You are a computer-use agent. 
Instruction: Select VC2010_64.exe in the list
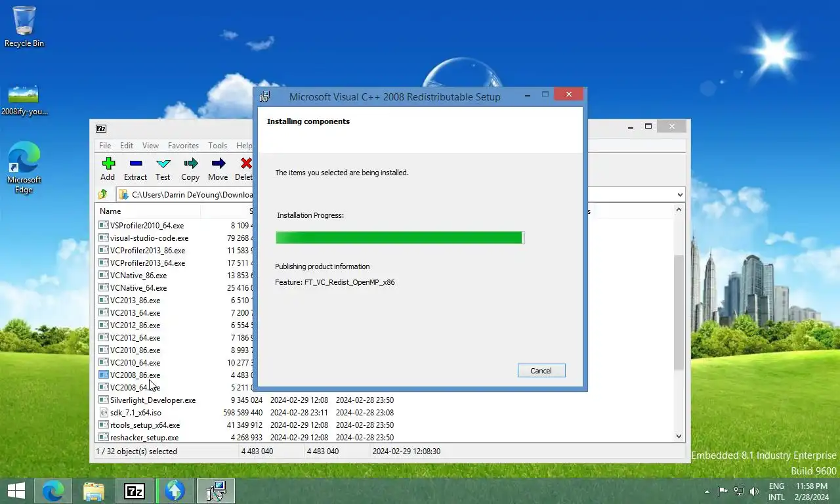pos(135,362)
